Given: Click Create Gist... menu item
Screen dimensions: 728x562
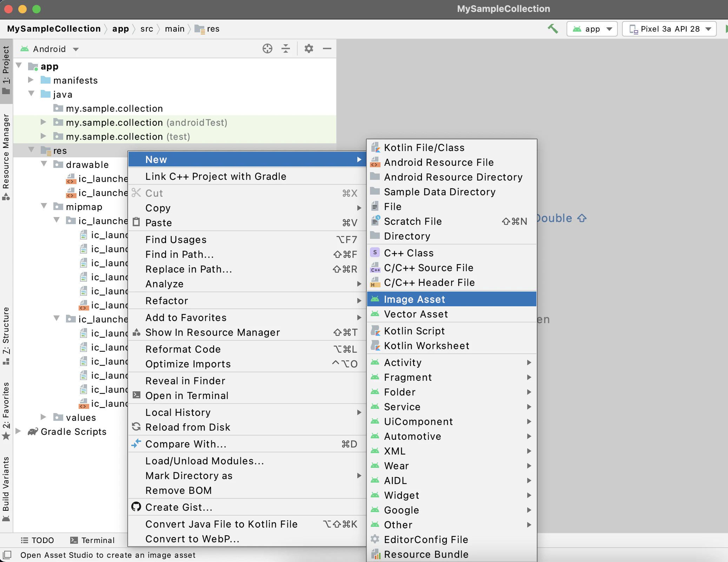Looking at the screenshot, I should 247,507.
